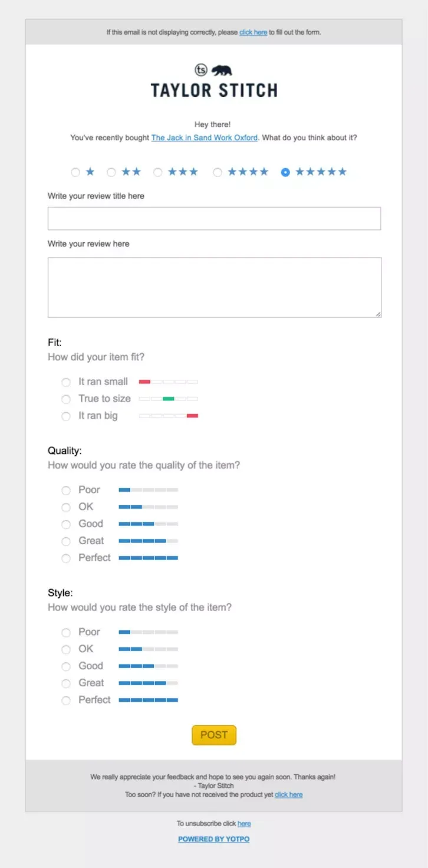Select "It ran big" fit option
This screenshot has height=868, width=428.
[66, 416]
